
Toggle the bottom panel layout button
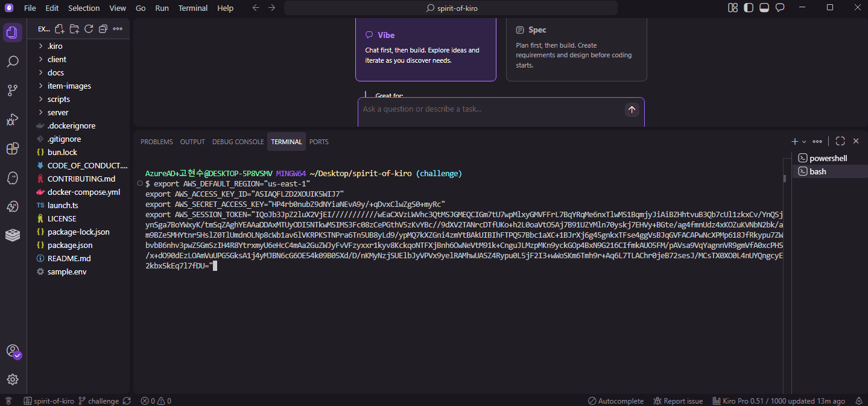coord(764,8)
